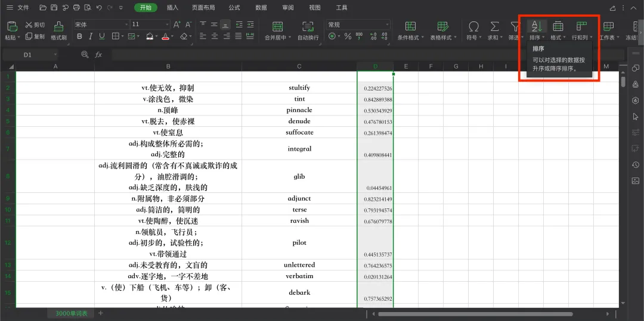Apply the fill color paint bucket
The image size is (644, 321).
[x=150, y=36]
